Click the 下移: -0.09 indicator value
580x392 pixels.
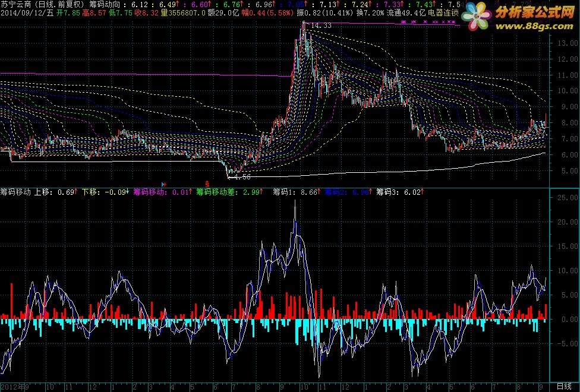[x=105, y=192]
